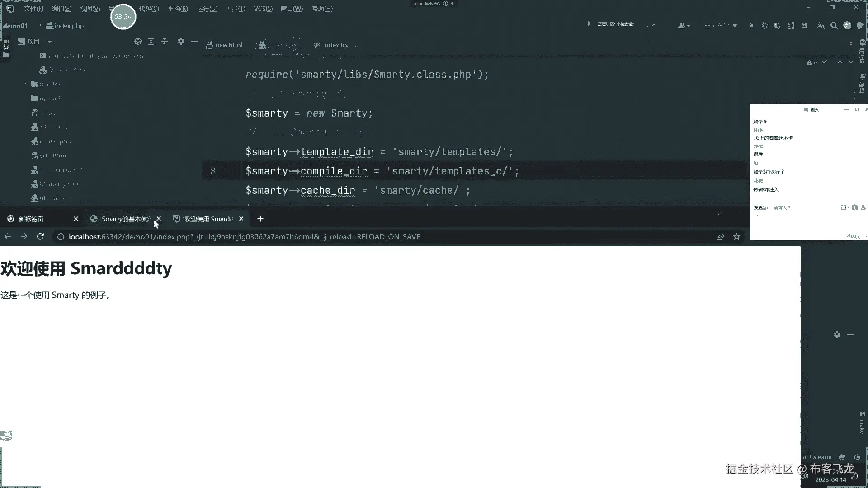Reload the browser page
Image resolution: width=868 pixels, height=488 pixels.
40,236
